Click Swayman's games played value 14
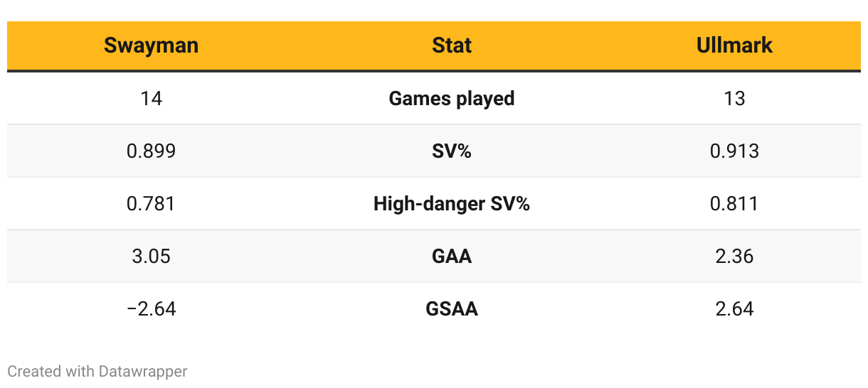The height and width of the screenshot is (388, 868). (151, 98)
